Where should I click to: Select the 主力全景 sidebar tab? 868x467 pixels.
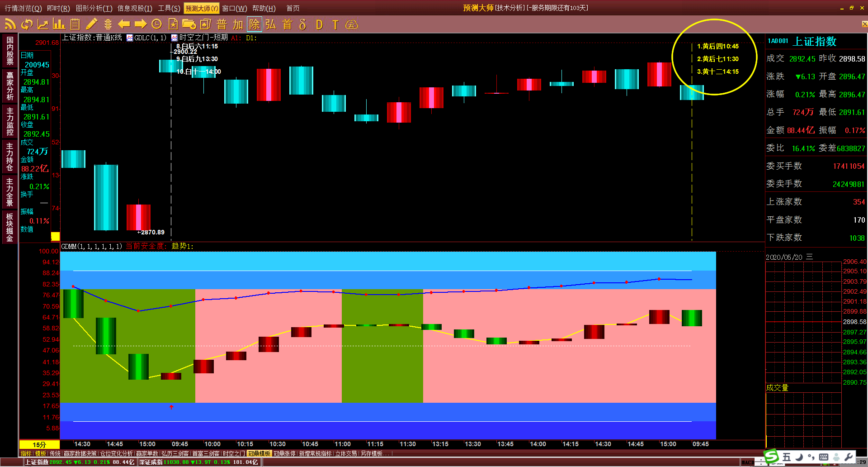coord(10,192)
